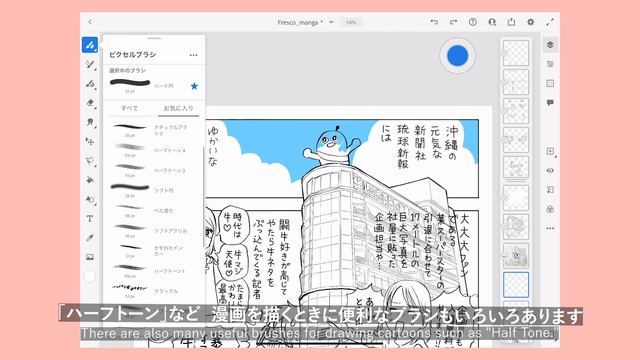
Task: Open the Layers panel icon
Action: (x=550, y=44)
